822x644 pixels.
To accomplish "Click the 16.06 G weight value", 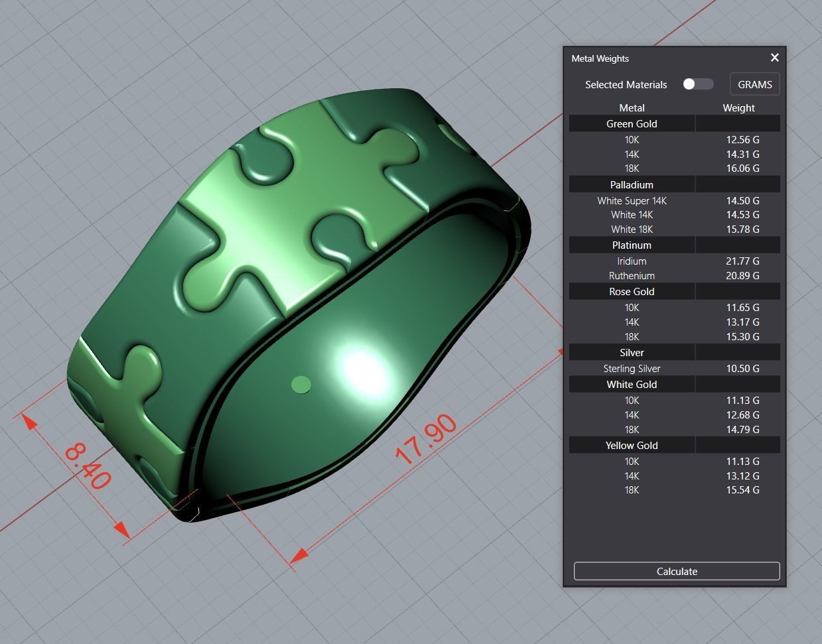I will pos(742,168).
